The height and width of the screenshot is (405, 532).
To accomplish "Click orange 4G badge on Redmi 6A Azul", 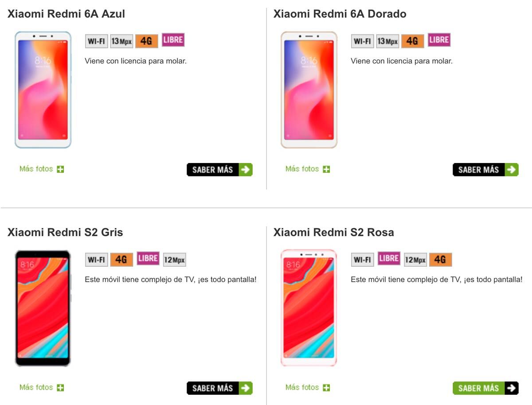I will click(x=146, y=41).
